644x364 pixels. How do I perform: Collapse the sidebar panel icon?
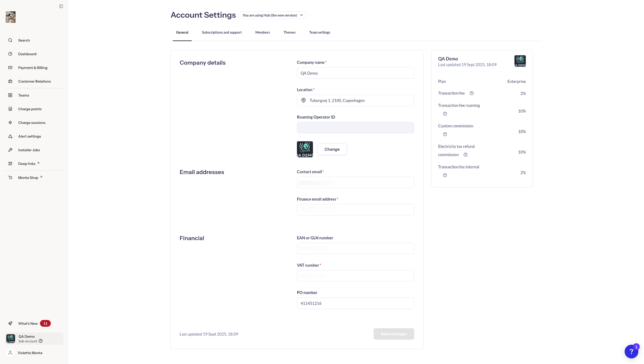click(61, 6)
